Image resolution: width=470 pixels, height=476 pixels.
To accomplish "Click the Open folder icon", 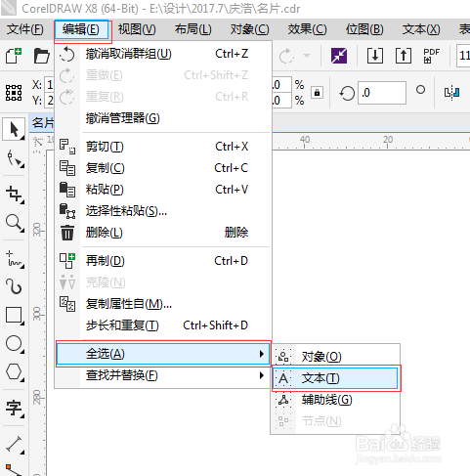I will (x=41, y=56).
